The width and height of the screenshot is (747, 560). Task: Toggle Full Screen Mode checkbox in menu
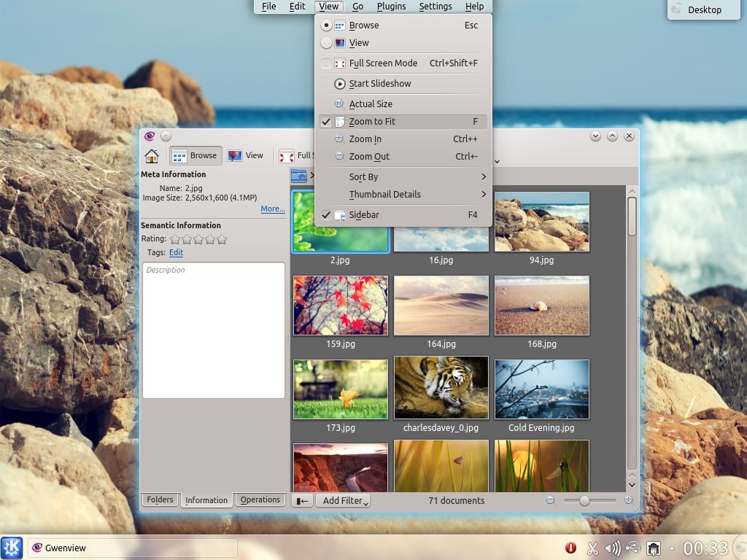326,63
